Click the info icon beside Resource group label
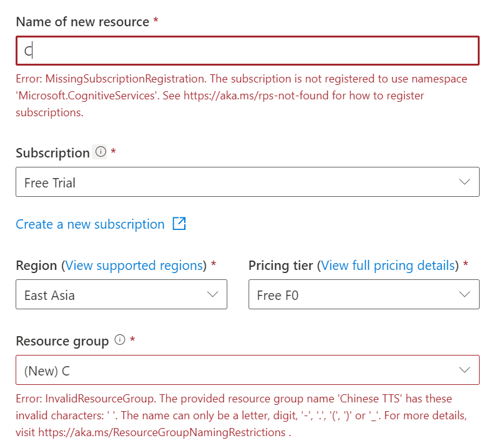This screenshot has height=448, width=494. (x=120, y=340)
